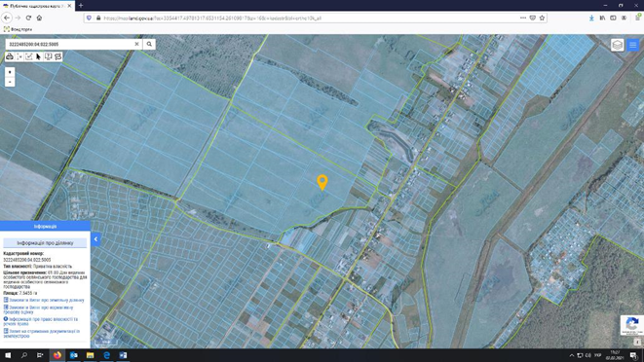644x362 pixels.
Task: Collapse the information side panel arrow
Action: pyautogui.click(x=95, y=239)
